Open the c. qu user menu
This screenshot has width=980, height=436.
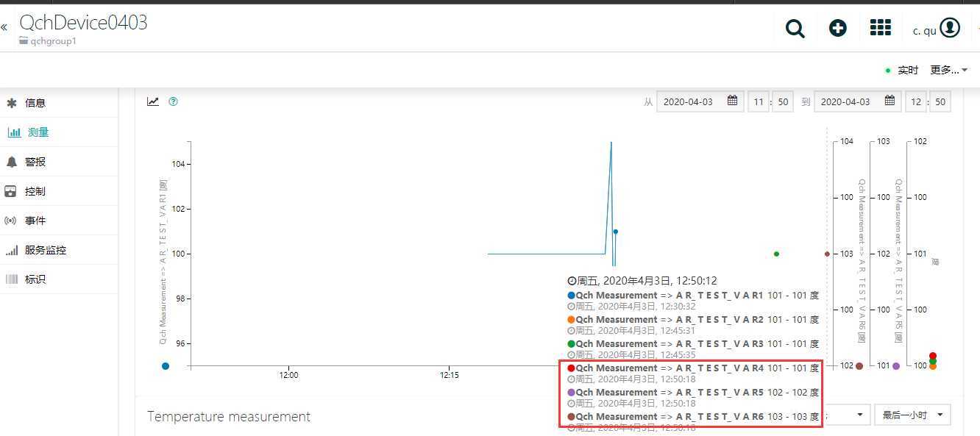(x=937, y=29)
